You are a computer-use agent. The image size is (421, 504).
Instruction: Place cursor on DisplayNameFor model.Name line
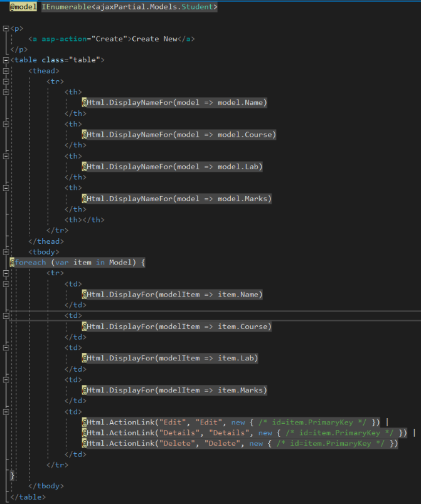[174, 103]
